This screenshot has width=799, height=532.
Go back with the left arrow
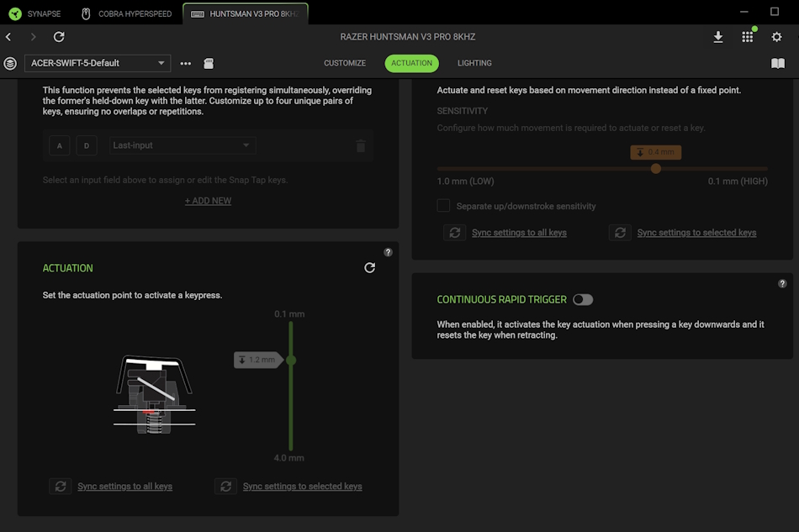pos(8,37)
